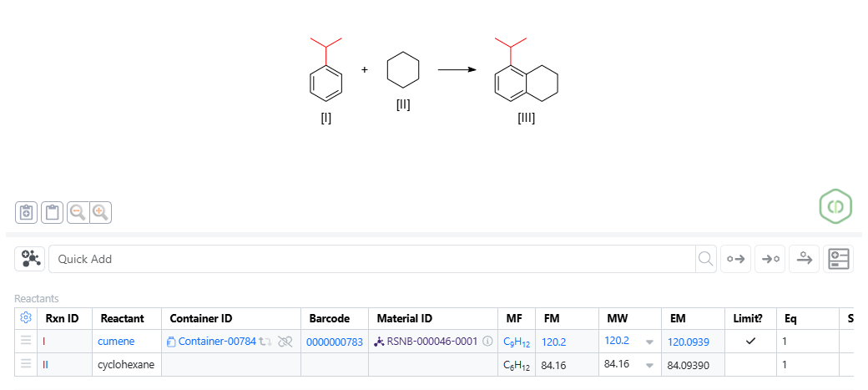Image resolution: width=868 pixels, height=390 pixels.
Task: Open the RSNB-000046-0001 material link
Action: click(x=431, y=342)
